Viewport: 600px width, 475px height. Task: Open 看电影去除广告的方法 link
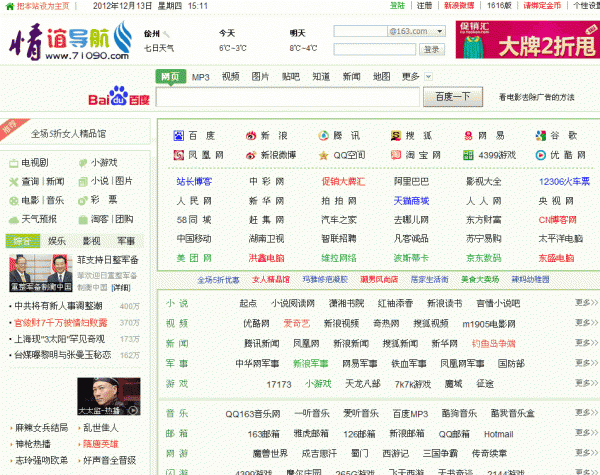pyautogui.click(x=536, y=97)
